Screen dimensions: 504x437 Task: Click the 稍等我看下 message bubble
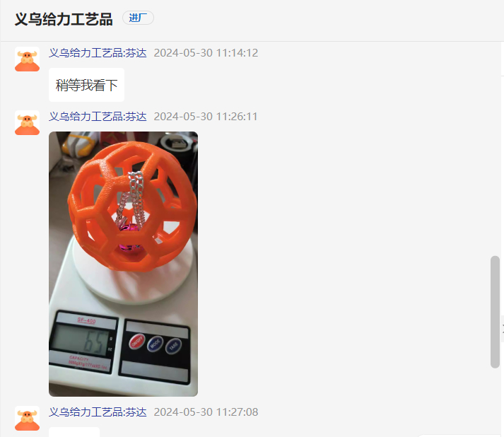click(86, 85)
